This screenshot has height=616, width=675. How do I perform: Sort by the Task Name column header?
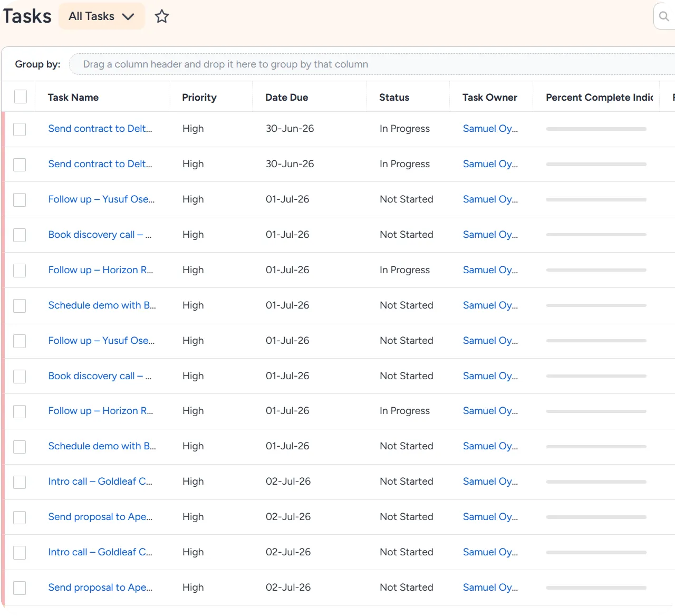pos(73,97)
